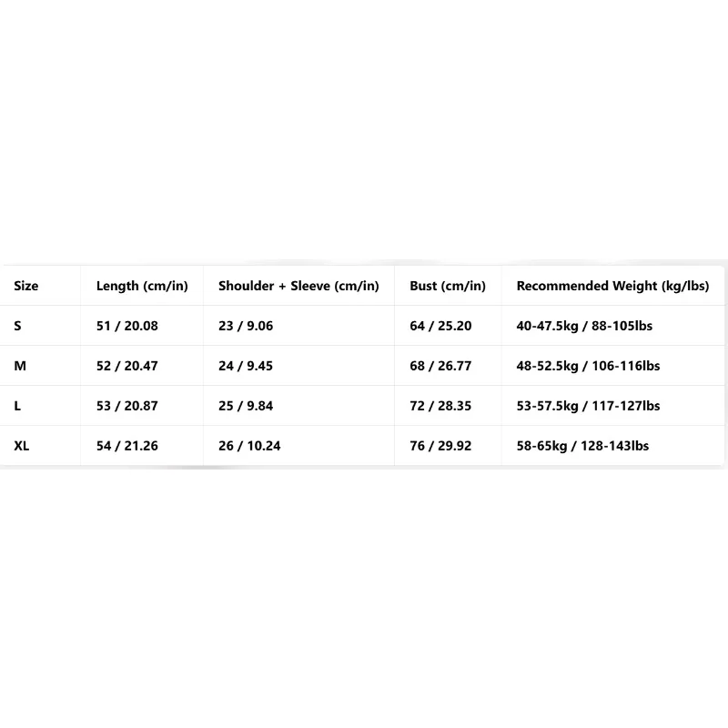Click the Size column header

click(26, 286)
